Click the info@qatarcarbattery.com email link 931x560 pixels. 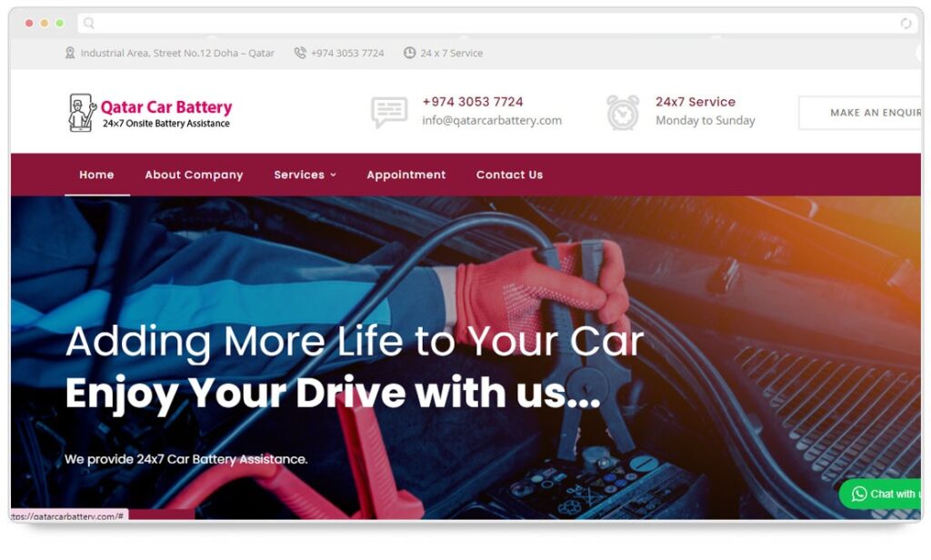click(492, 121)
